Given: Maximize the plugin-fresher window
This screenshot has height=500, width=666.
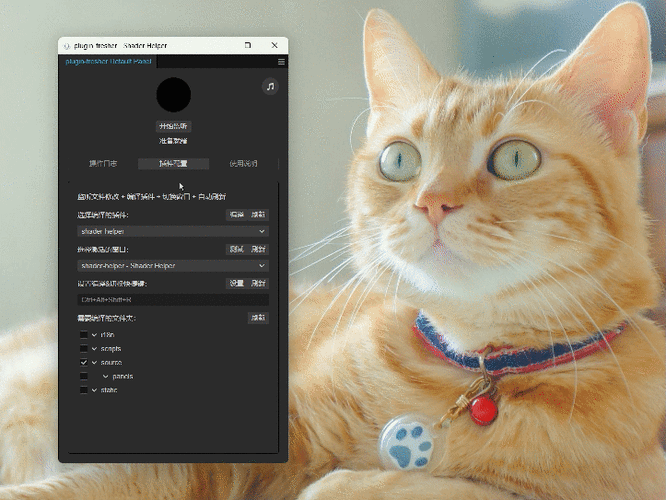Looking at the screenshot, I should click(248, 45).
